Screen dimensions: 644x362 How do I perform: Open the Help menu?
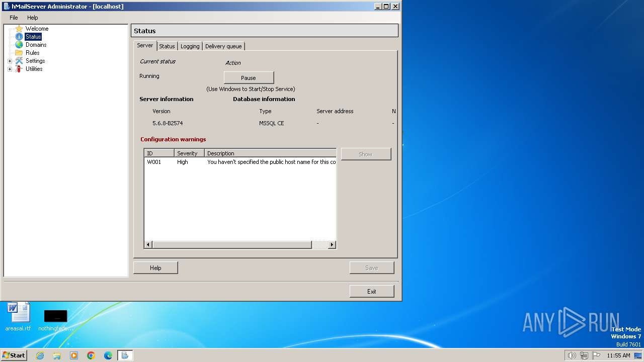click(x=32, y=18)
